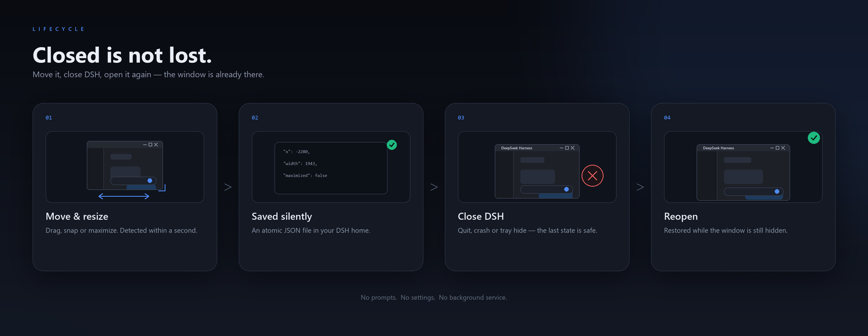The height and width of the screenshot is (336, 868).
Task: Click the "width": 1943 JSON line
Action: 300,164
